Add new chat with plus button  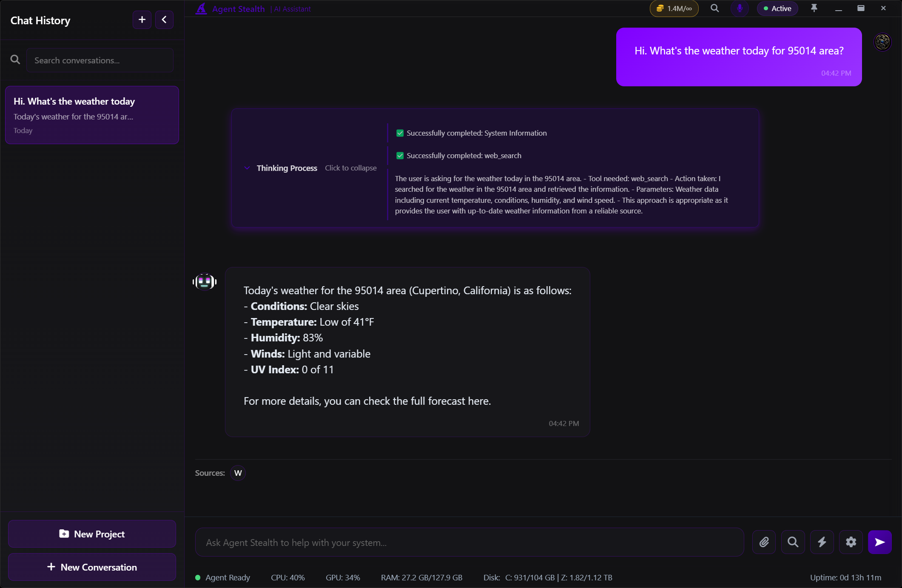coord(142,20)
